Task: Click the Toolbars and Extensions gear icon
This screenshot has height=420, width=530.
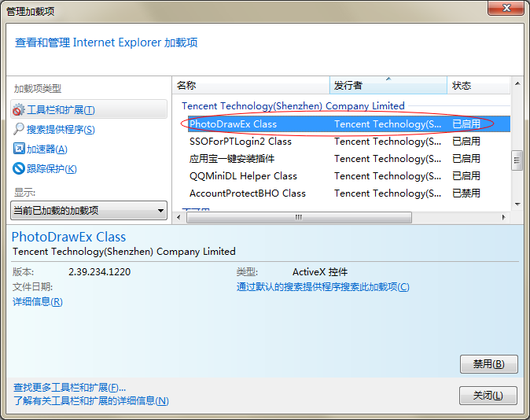Action: (x=19, y=110)
